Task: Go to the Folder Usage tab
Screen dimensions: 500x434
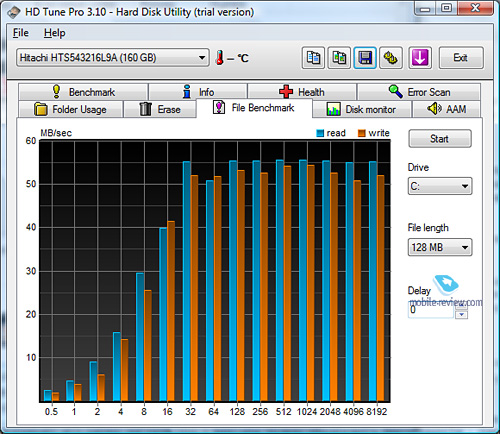Action: tap(70, 109)
